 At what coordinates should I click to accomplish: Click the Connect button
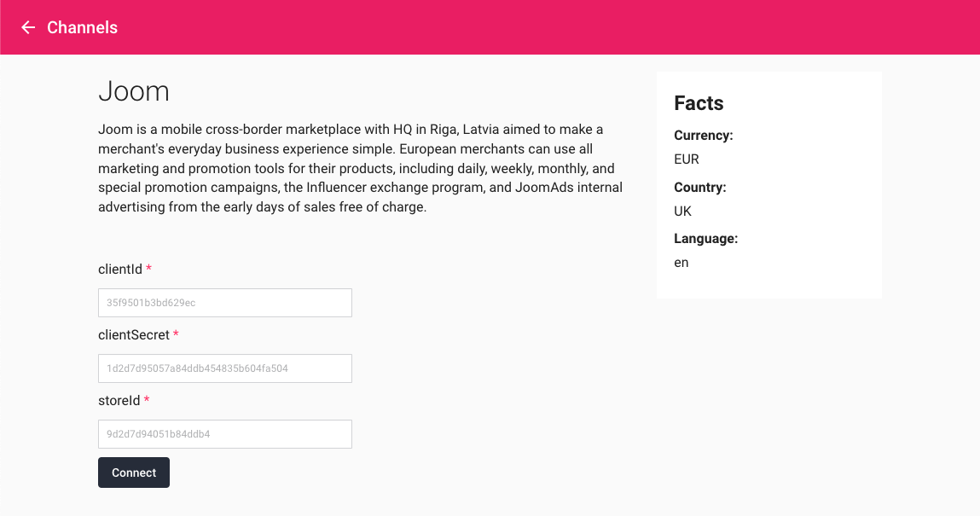click(134, 473)
